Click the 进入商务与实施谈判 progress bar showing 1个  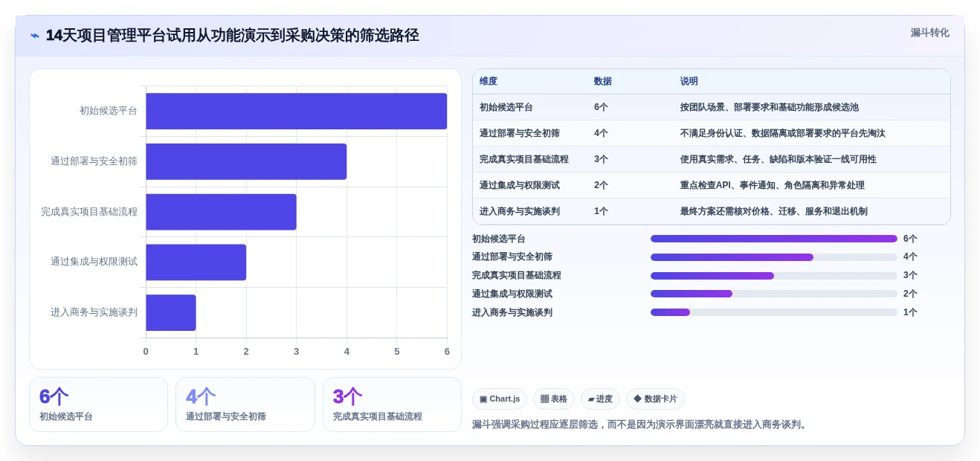coord(774,312)
